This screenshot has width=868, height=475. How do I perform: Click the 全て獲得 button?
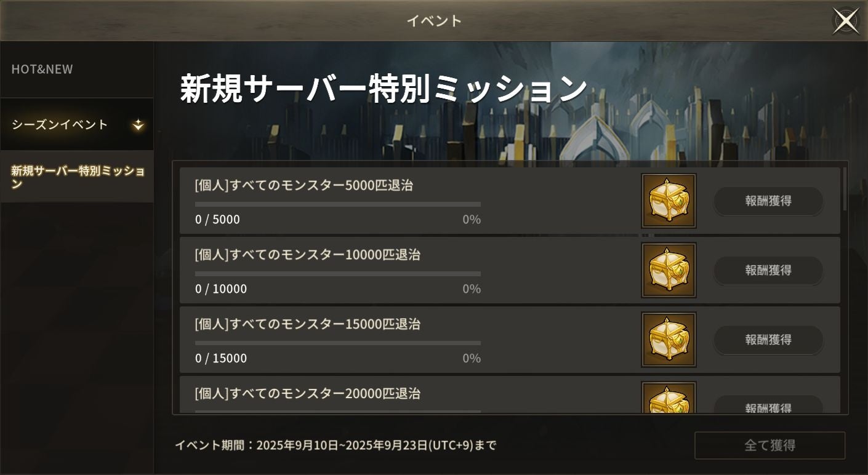770,445
